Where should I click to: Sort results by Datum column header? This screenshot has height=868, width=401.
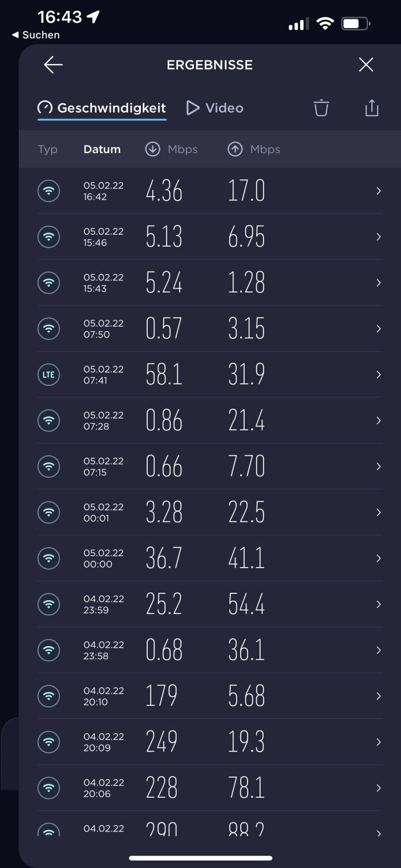(102, 150)
